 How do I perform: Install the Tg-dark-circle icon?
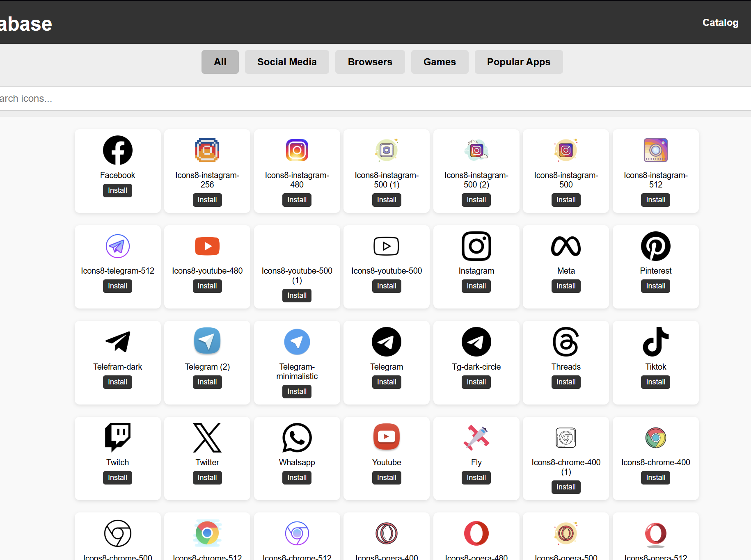476,382
